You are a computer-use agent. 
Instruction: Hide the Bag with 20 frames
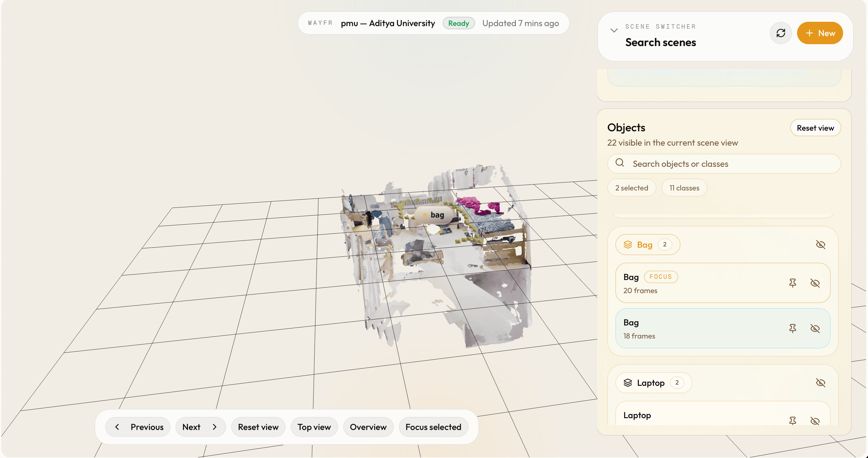pyautogui.click(x=814, y=283)
